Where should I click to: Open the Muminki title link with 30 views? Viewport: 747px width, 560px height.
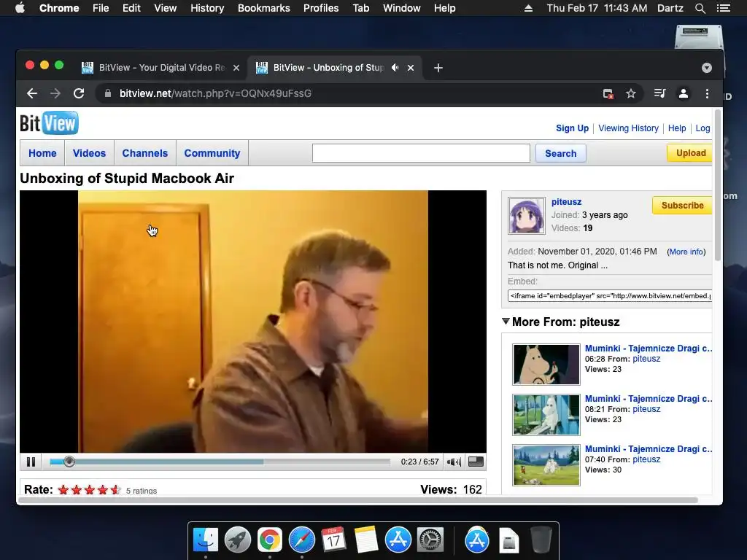(649, 449)
